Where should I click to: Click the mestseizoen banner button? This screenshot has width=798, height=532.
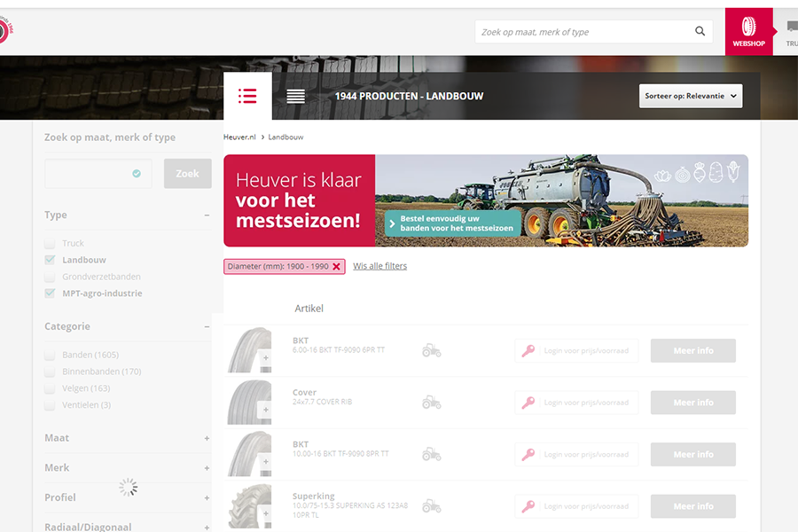pos(453,223)
